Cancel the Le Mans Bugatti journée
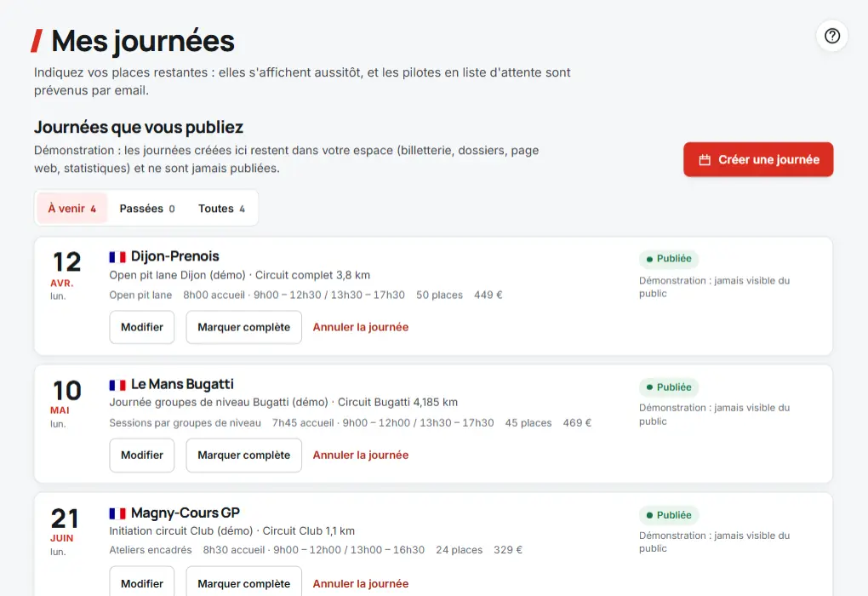 click(x=360, y=456)
